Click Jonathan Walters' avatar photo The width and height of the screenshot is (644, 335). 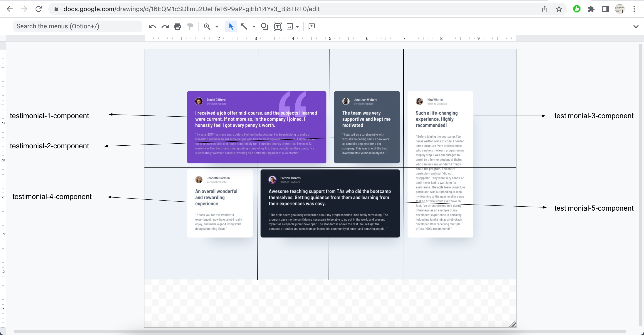coord(346,101)
